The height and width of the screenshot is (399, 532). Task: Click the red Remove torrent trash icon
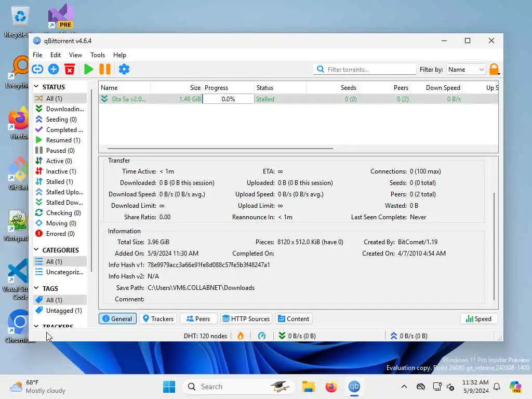pyautogui.click(x=70, y=69)
